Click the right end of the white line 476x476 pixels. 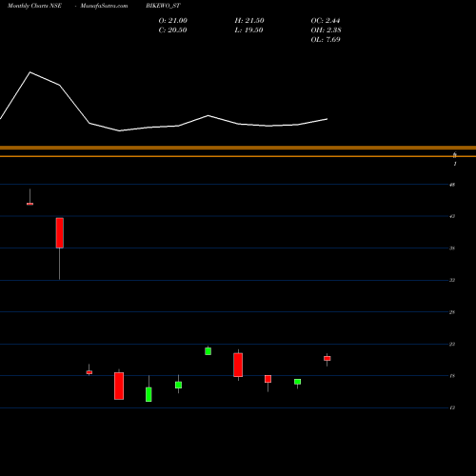(327, 119)
